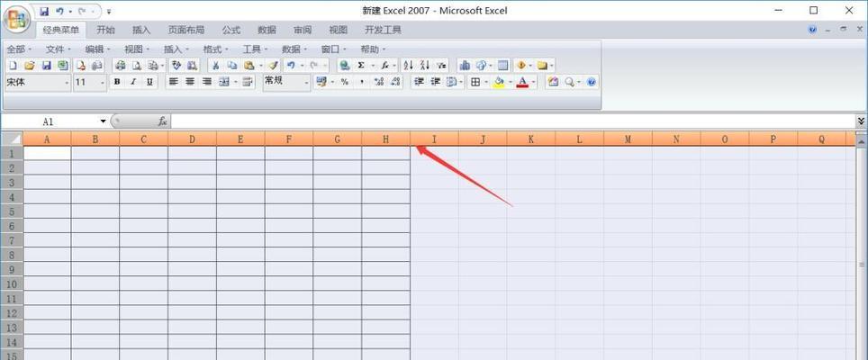Switch to the 开发工具 ribbon tab
868x360 pixels.
[x=383, y=30]
